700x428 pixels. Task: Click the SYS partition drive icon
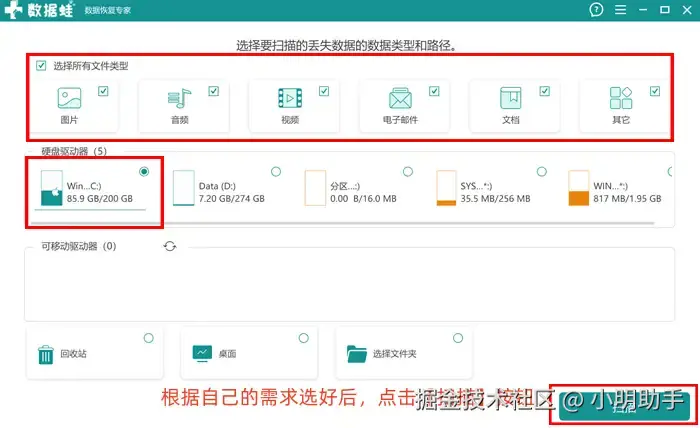click(x=446, y=188)
